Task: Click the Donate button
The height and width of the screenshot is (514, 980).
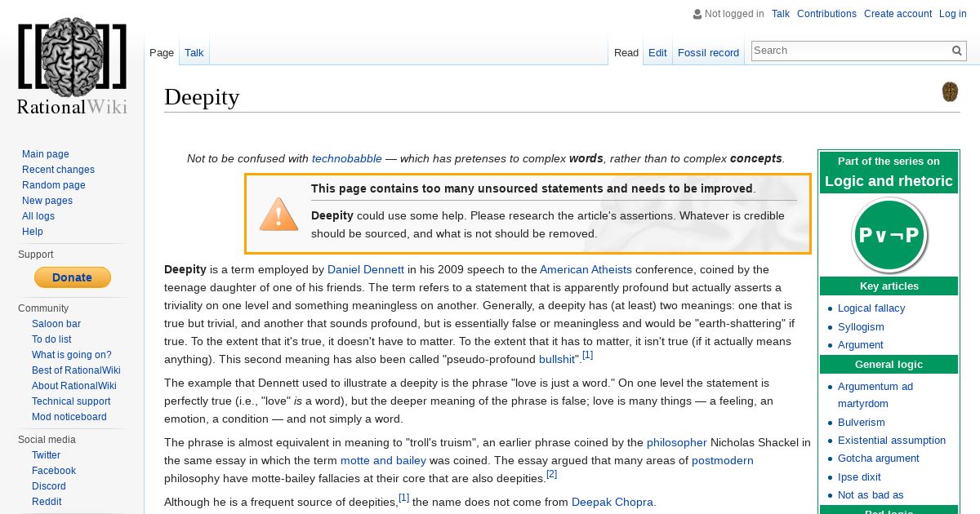Action: click(72, 277)
